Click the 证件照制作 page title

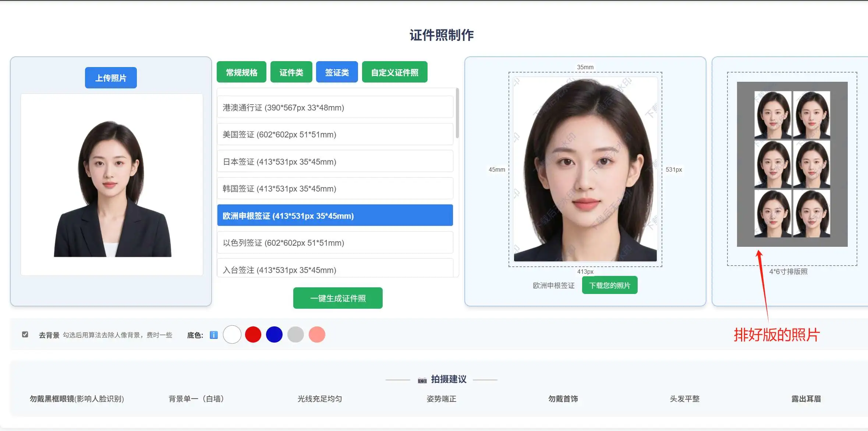click(x=442, y=35)
